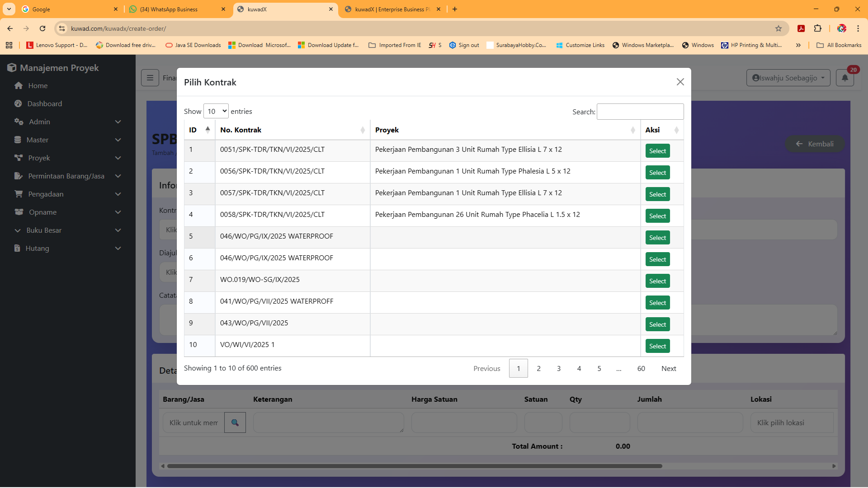The image size is (868, 488).
Task: Click the notification bell icon
Action: click(844, 78)
